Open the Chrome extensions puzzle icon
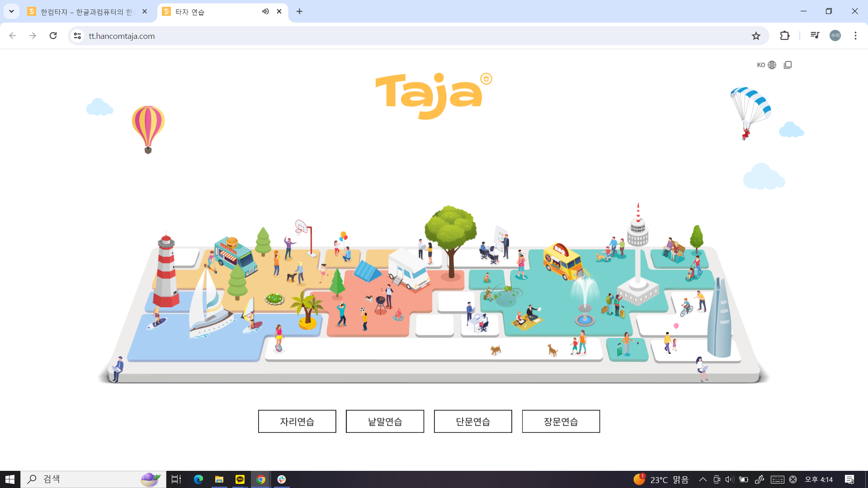This screenshot has width=868, height=488. [785, 36]
